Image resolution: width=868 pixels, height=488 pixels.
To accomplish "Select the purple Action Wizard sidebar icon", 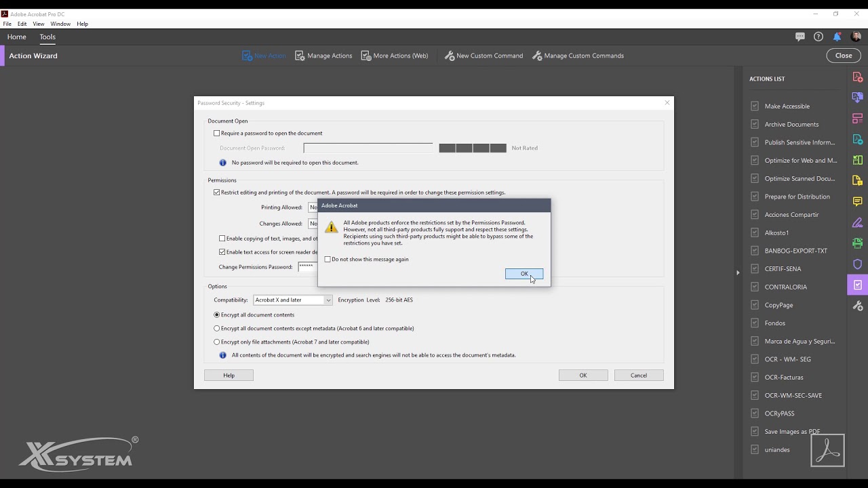I will (858, 285).
